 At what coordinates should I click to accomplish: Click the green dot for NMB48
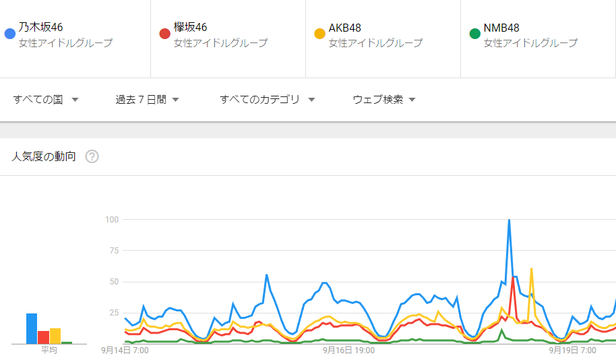click(x=474, y=34)
